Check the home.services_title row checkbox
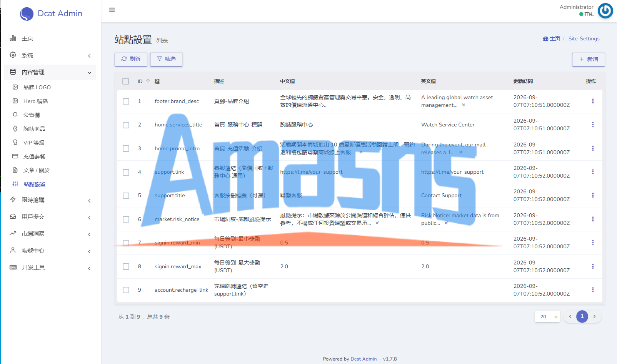 pyautogui.click(x=126, y=125)
